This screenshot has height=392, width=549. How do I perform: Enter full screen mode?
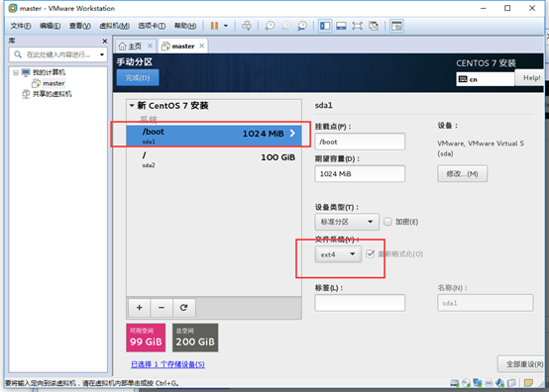coord(357,26)
